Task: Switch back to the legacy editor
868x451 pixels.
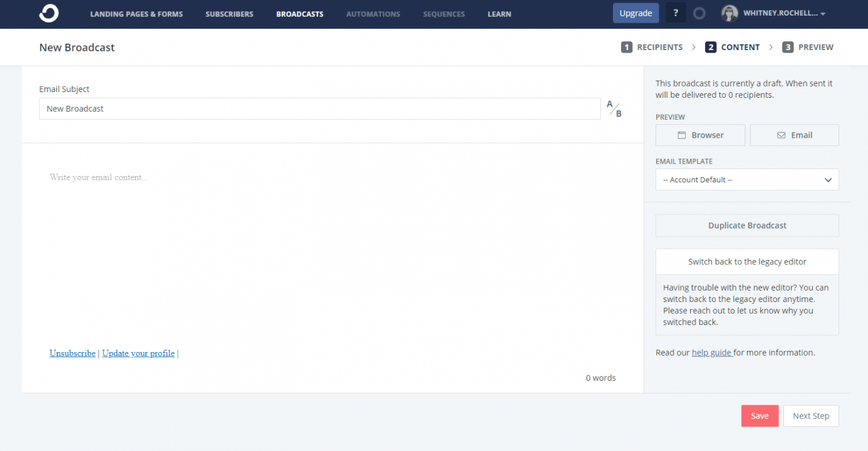Action: coord(747,262)
